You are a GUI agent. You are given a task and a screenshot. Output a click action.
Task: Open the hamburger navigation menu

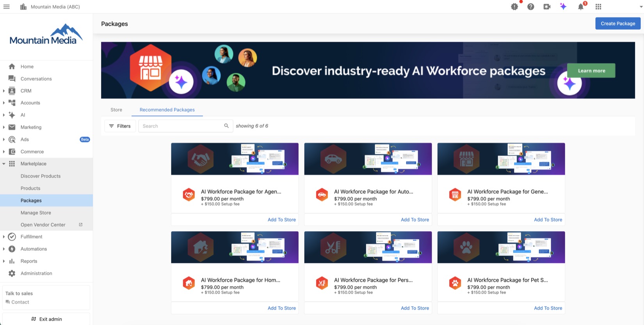(7, 7)
